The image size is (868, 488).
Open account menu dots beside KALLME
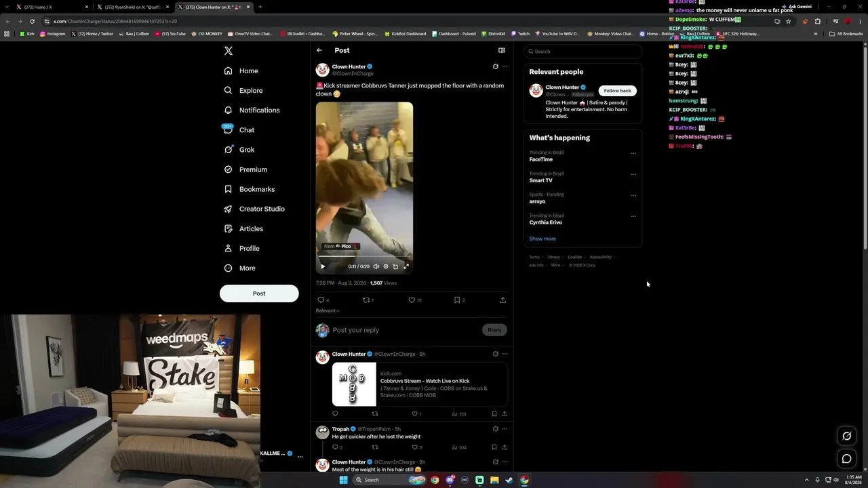click(x=300, y=456)
